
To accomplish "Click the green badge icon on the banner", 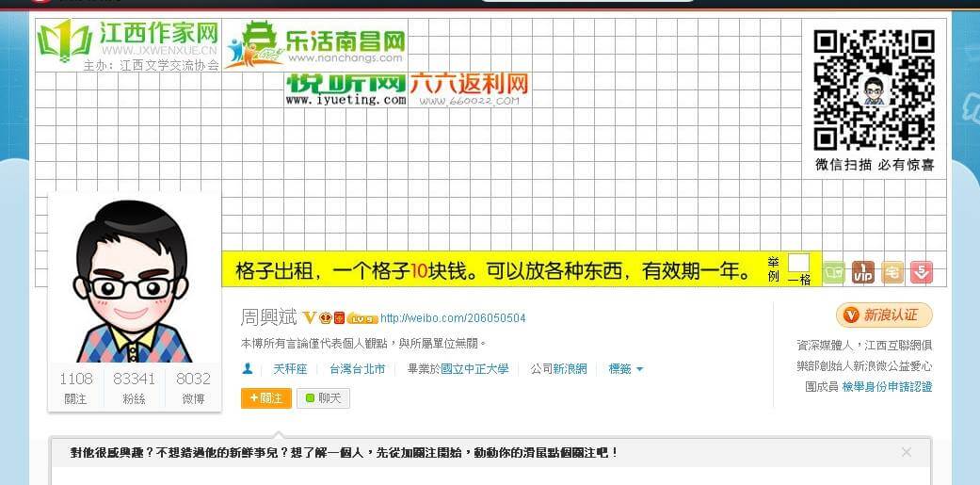I will pyautogui.click(x=834, y=272).
